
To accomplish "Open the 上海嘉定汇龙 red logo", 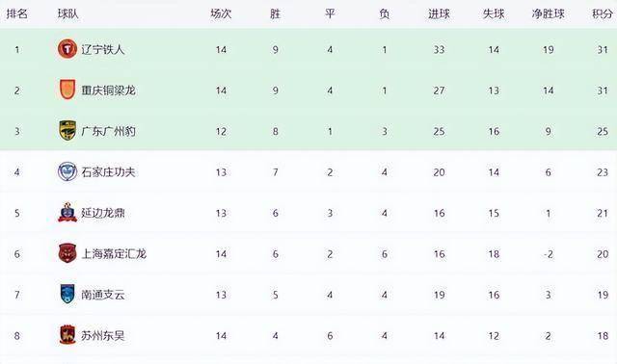I will (x=67, y=253).
